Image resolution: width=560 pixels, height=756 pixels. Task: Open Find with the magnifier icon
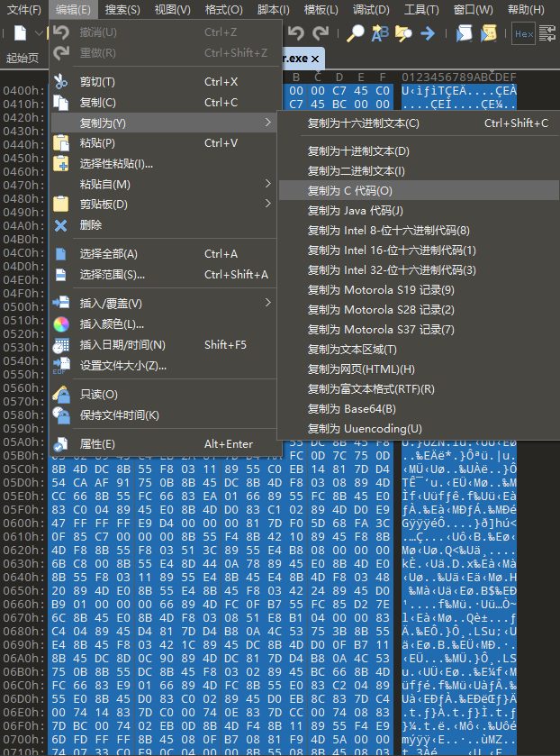tap(356, 32)
